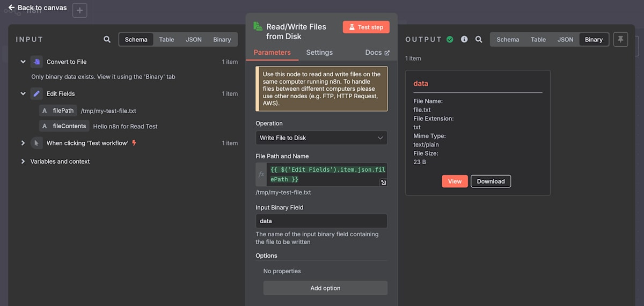Screen dimensions: 644x306
Task: Switch input view to Binary
Action: (222, 39)
